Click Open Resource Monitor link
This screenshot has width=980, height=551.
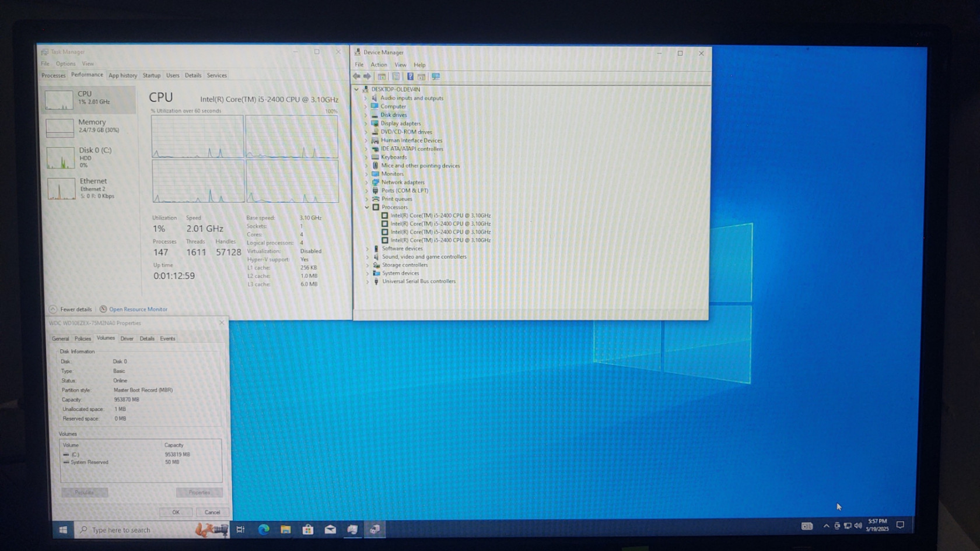(138, 309)
